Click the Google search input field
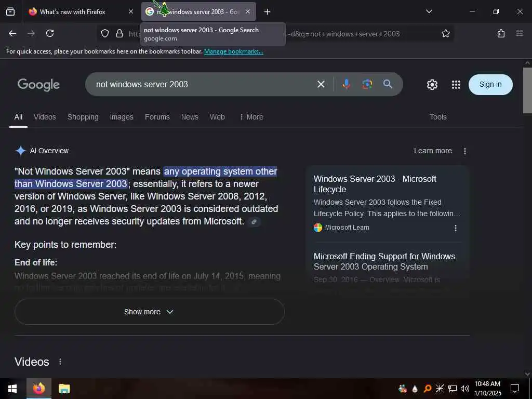Image resolution: width=532 pixels, height=399 pixels. 204,84
